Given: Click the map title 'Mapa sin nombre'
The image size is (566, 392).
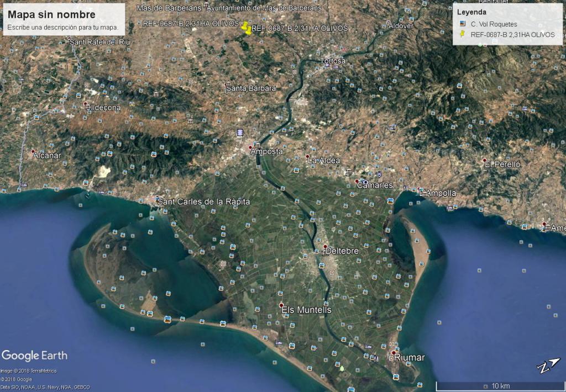Looking at the screenshot, I should click(x=51, y=15).
